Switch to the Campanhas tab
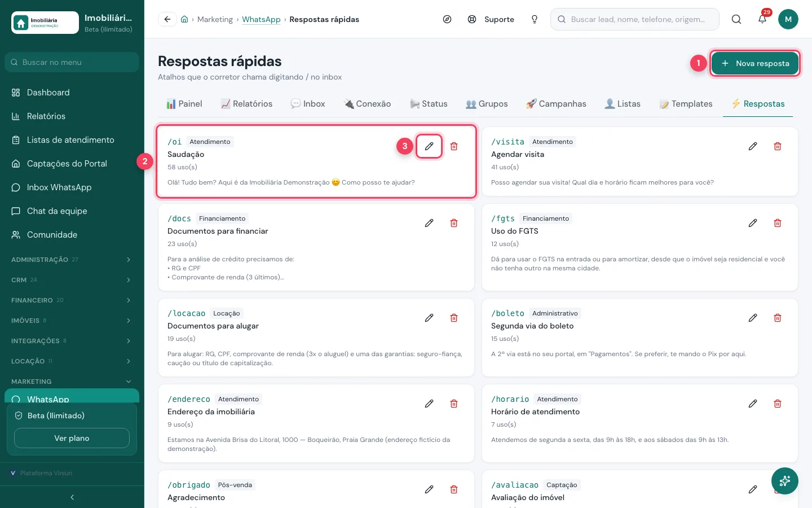812x508 pixels. 556,104
